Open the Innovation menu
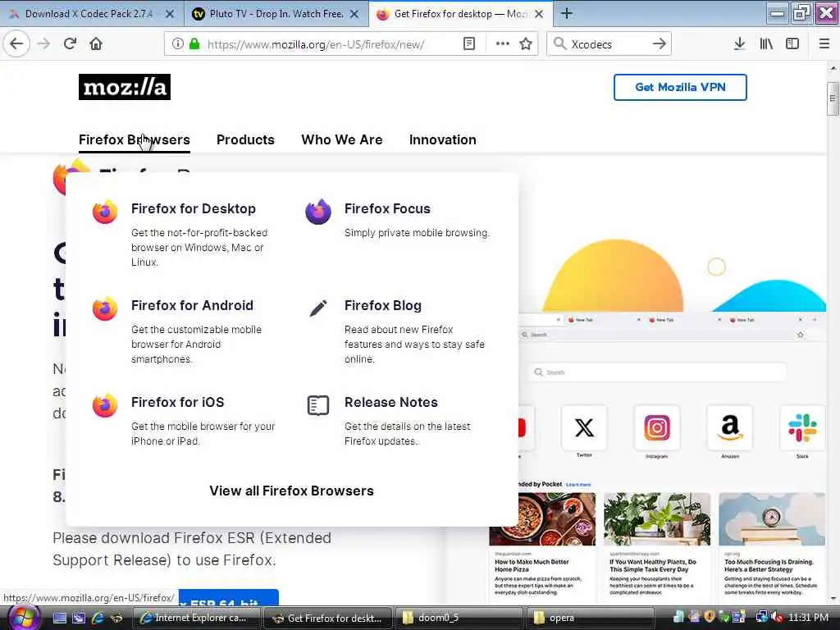 442,139
